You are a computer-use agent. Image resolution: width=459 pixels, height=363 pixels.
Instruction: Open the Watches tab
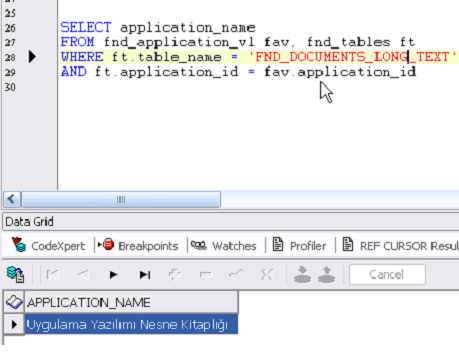click(x=224, y=246)
